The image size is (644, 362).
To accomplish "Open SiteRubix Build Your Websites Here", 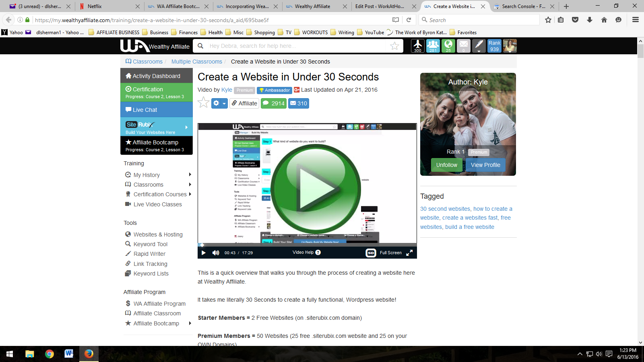I will tap(157, 127).
